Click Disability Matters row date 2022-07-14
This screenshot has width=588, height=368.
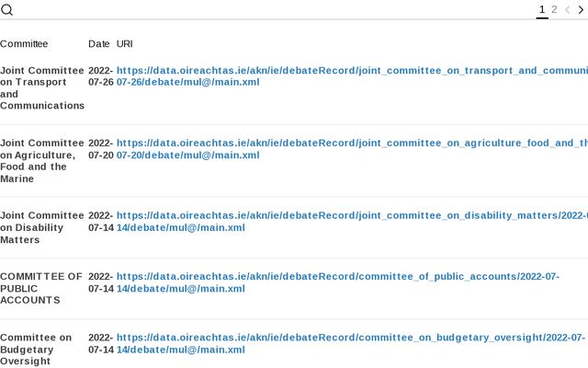101,222
